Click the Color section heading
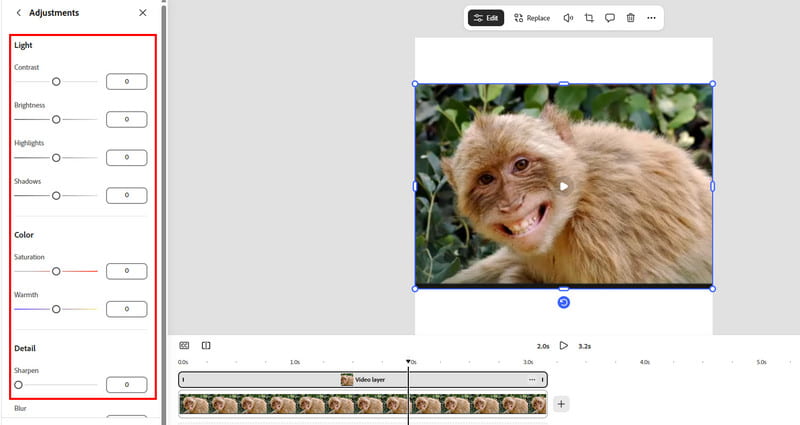 (x=24, y=235)
